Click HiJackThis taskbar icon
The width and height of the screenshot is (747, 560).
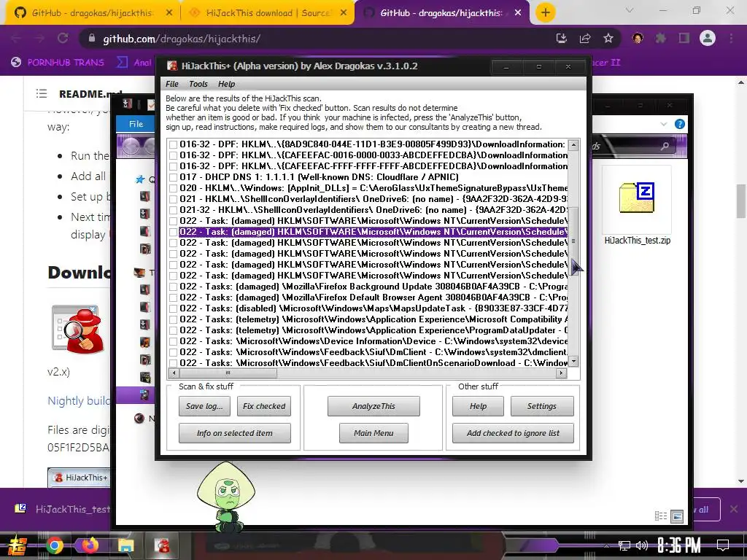pyautogui.click(x=162, y=545)
